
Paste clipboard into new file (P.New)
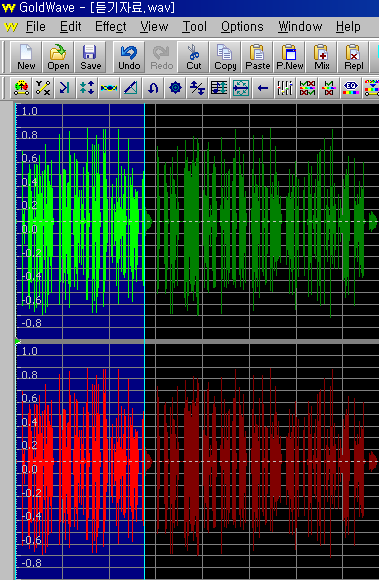tap(290, 57)
